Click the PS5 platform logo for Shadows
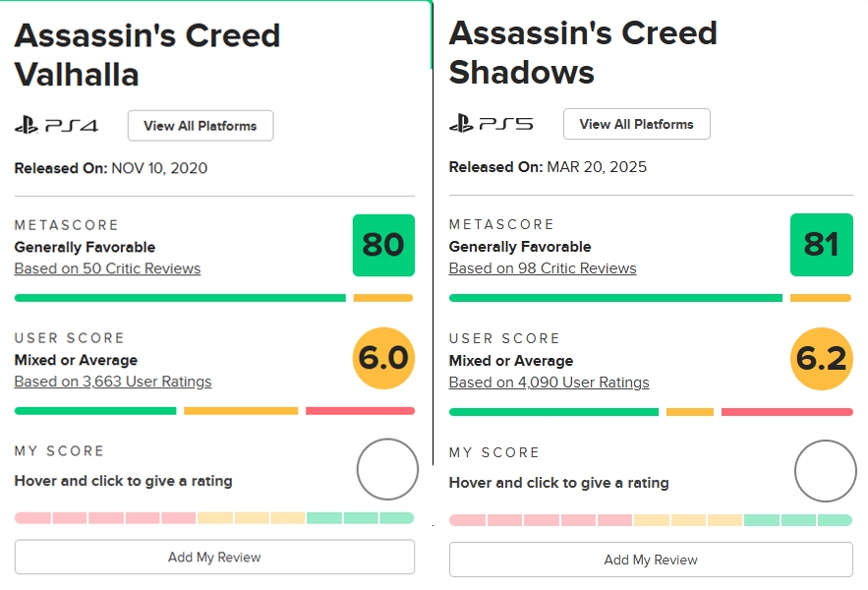The height and width of the screenshot is (590, 868). tap(492, 124)
